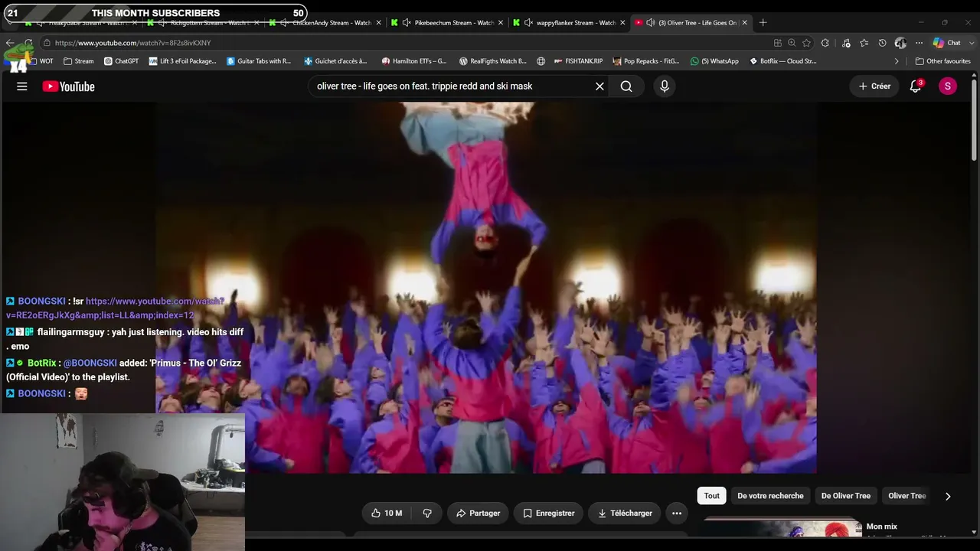Open the favourites list icon

pos(864,43)
